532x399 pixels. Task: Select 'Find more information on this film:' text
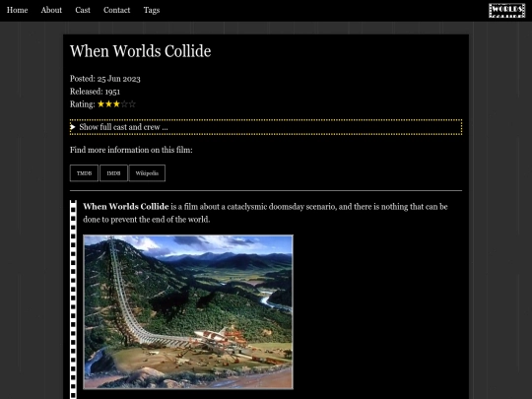coord(131,150)
